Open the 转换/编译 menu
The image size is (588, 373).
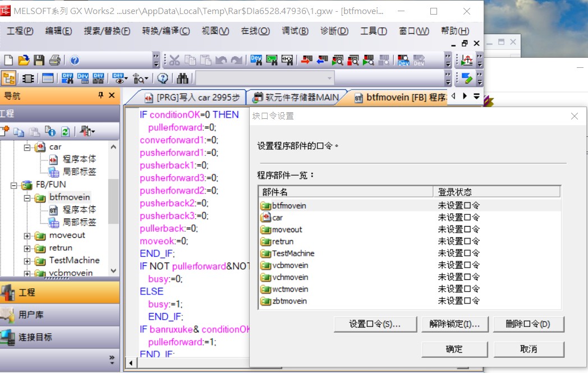pyautogui.click(x=166, y=31)
